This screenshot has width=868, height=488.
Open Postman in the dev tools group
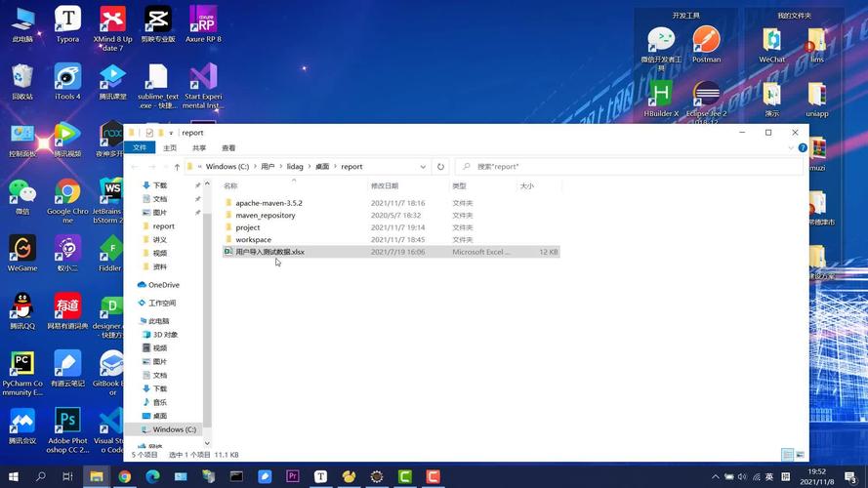tap(706, 45)
